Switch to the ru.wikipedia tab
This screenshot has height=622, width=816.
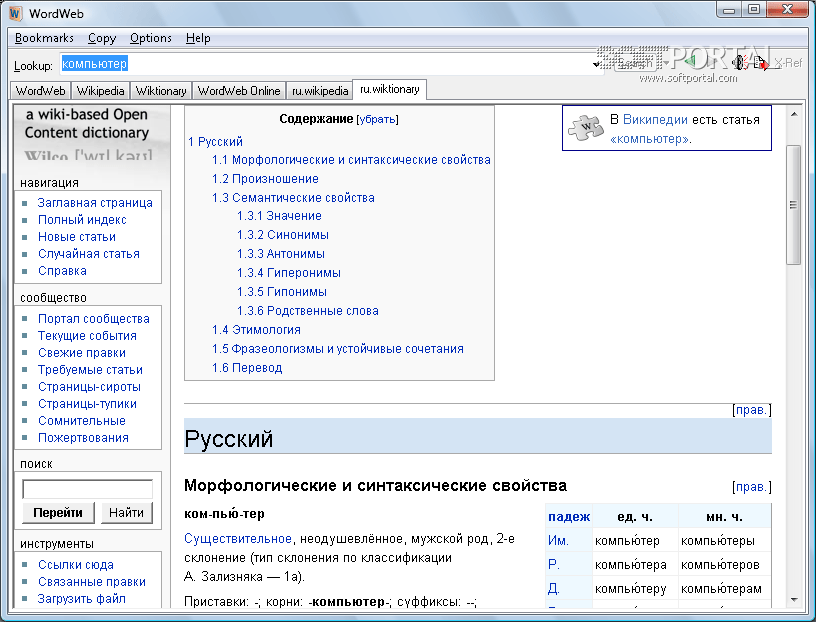(320, 91)
